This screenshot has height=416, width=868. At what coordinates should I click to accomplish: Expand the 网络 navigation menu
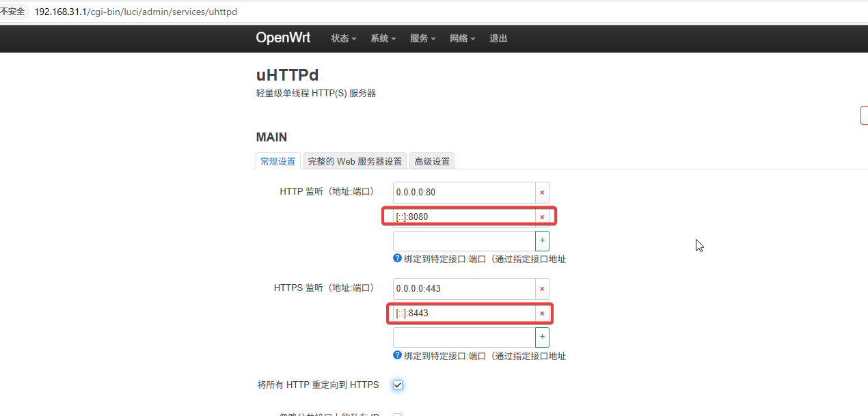463,39
